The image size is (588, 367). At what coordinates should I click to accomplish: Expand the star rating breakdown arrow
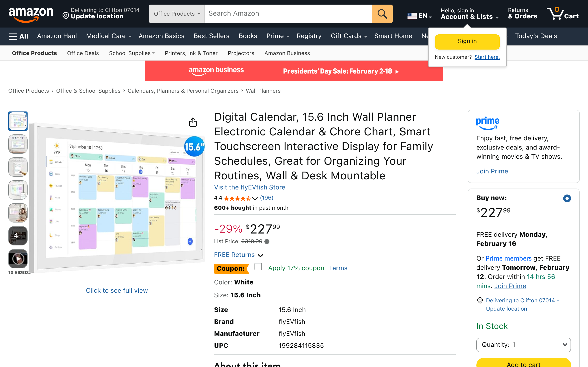(x=255, y=199)
